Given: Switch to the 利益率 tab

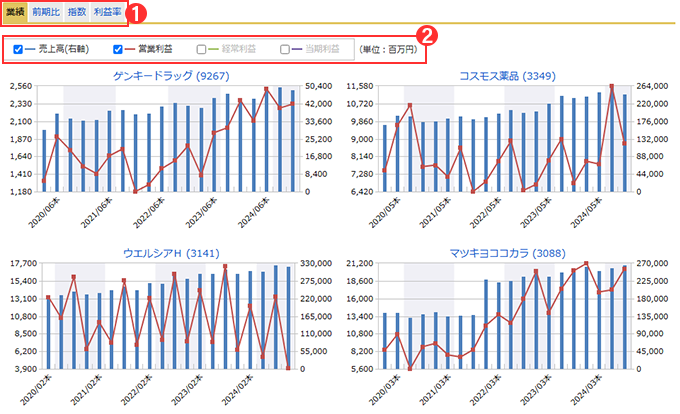Looking at the screenshot, I should (x=108, y=12).
